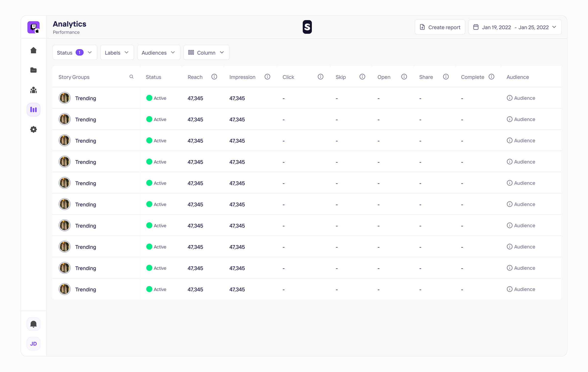588x372 pixels.
Task: Open the Home icon in sidebar
Action: [x=34, y=50]
